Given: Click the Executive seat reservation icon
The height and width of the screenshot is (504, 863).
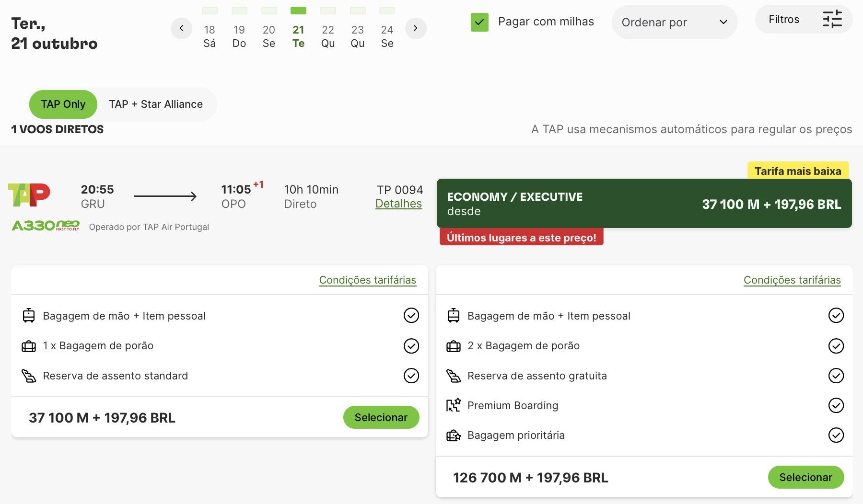Looking at the screenshot, I should click(453, 376).
